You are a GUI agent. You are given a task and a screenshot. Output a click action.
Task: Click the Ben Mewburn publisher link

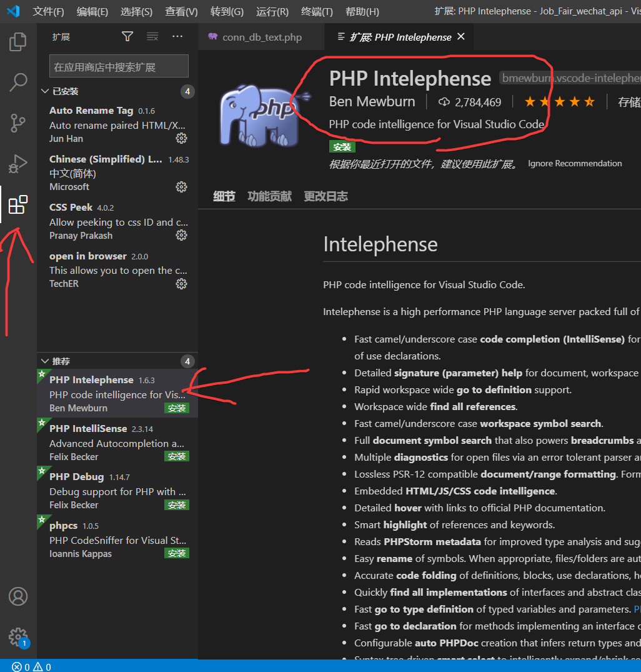(372, 101)
